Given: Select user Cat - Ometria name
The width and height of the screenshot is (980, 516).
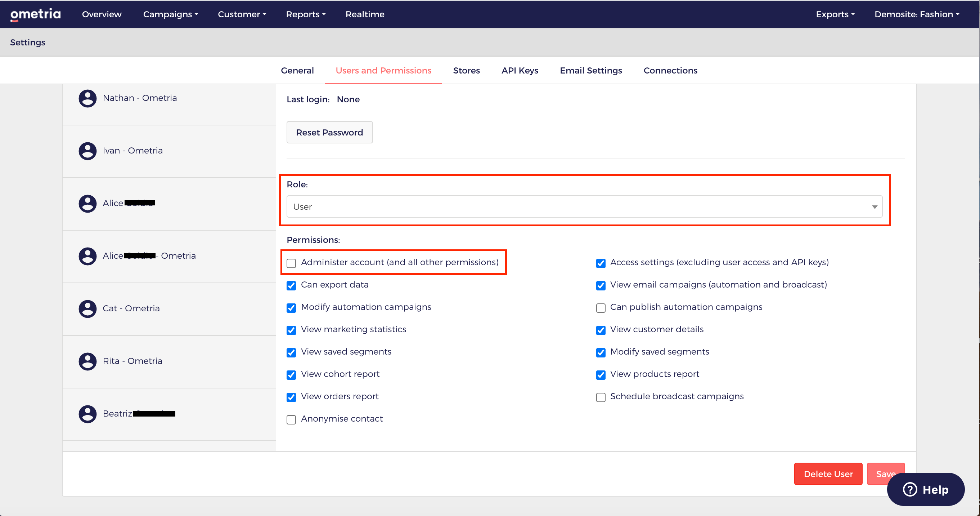Looking at the screenshot, I should [131, 308].
